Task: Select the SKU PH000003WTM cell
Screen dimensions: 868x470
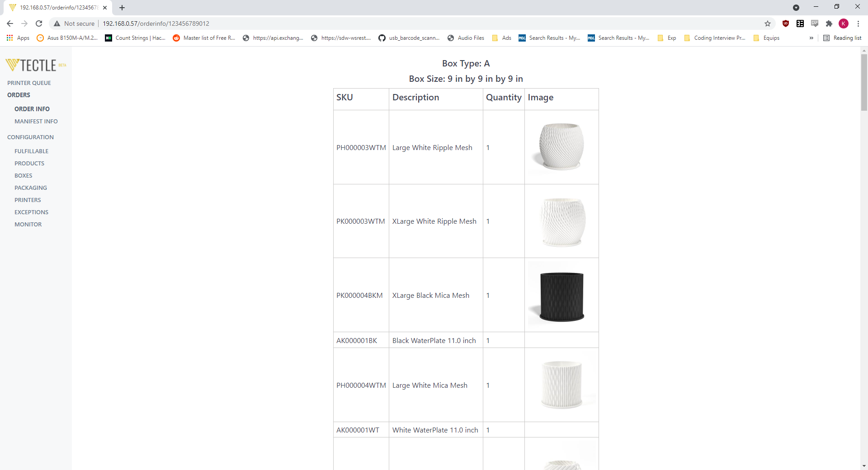Action: pos(361,148)
